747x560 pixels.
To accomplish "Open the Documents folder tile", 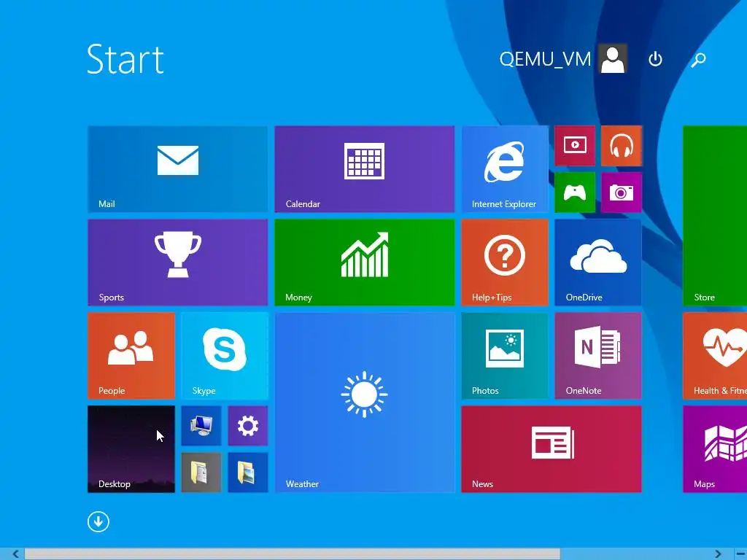I will 201,472.
